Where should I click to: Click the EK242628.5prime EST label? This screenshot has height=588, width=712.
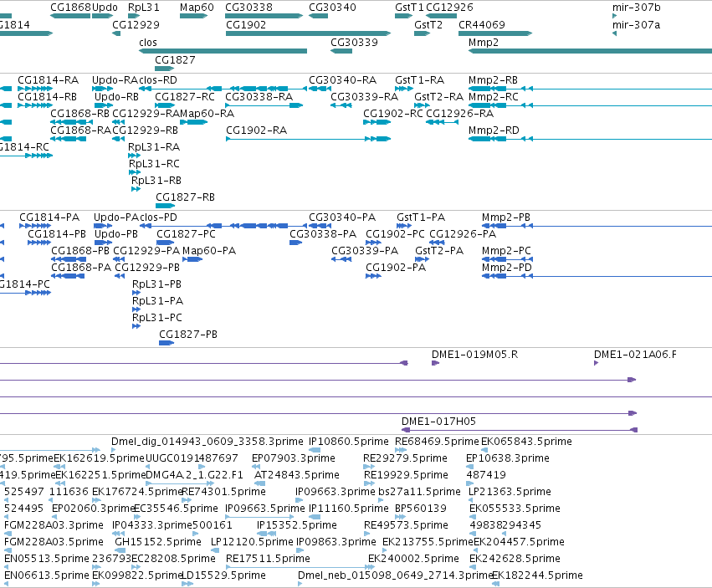[515, 559]
